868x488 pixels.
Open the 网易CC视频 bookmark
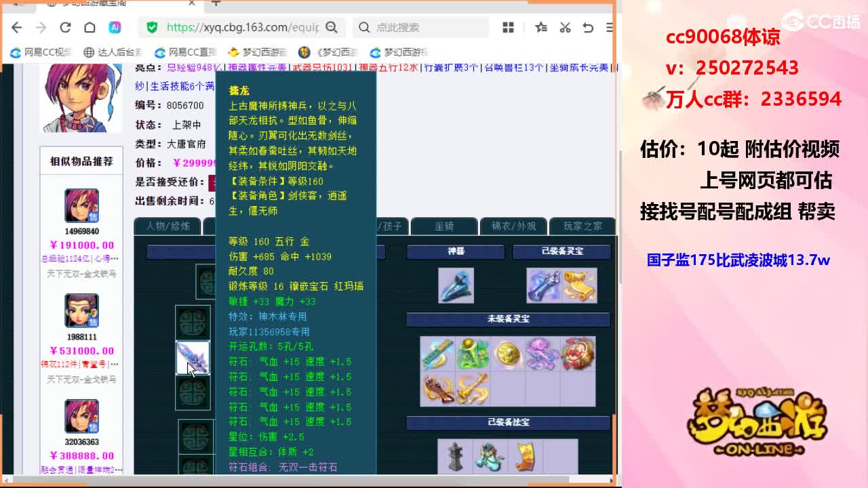tap(41, 52)
